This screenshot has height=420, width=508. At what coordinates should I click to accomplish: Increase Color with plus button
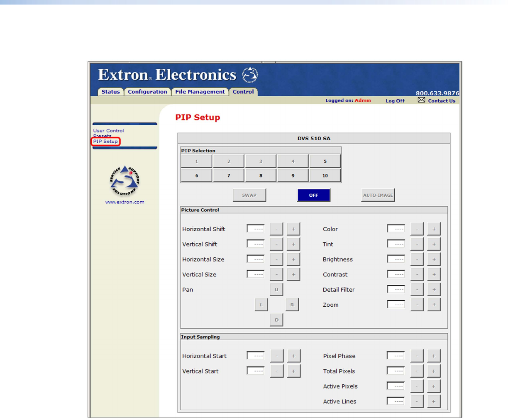coord(434,229)
